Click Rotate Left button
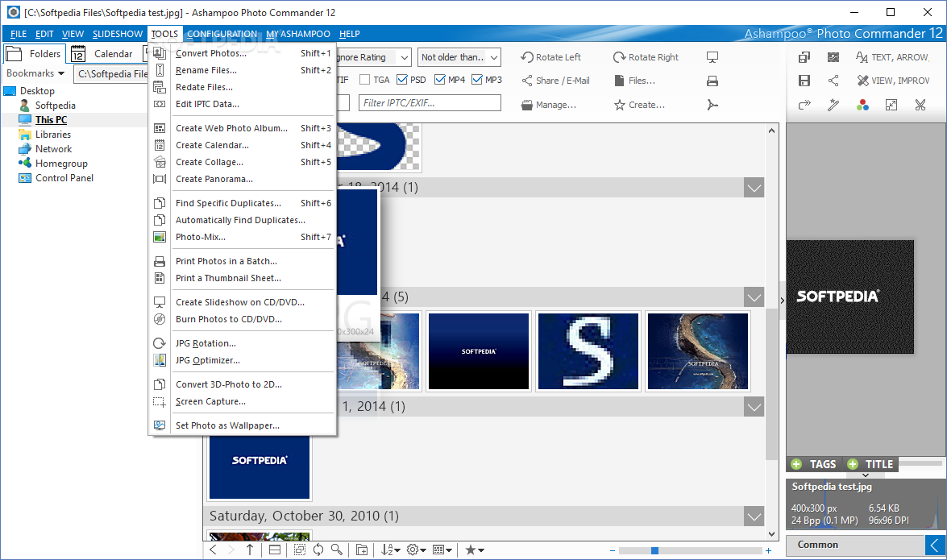The width and height of the screenshot is (947, 560). [550, 57]
